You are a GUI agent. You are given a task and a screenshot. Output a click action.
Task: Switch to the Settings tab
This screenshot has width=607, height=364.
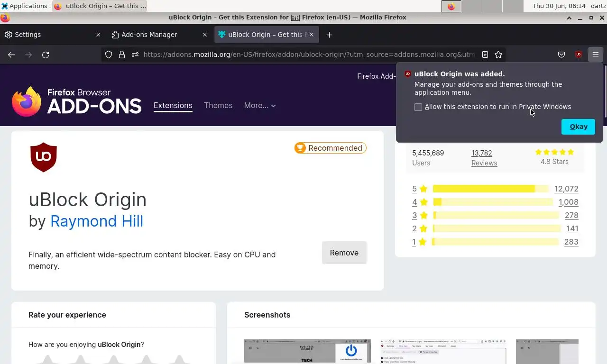tap(52, 35)
